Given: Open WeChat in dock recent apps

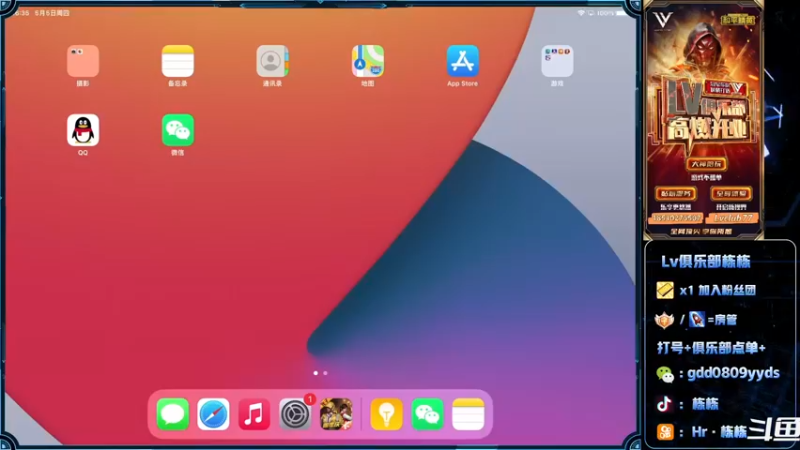Looking at the screenshot, I should (x=427, y=414).
